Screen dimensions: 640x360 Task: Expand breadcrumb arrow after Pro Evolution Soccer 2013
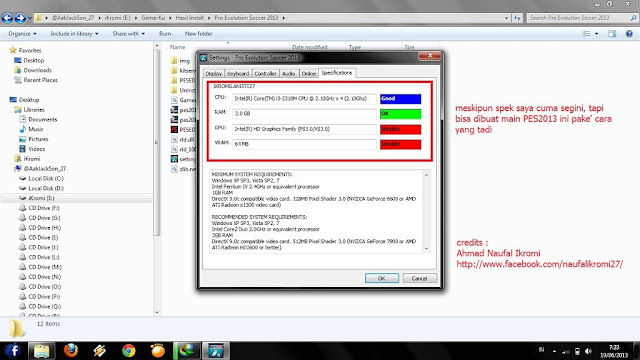pyautogui.click(x=283, y=18)
